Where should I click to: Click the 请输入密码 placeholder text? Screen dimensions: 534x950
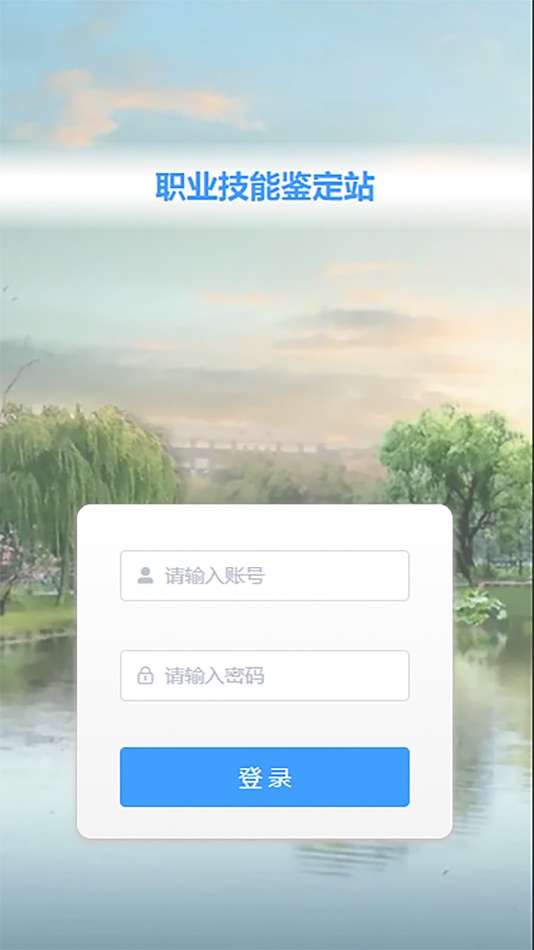pyautogui.click(x=215, y=676)
